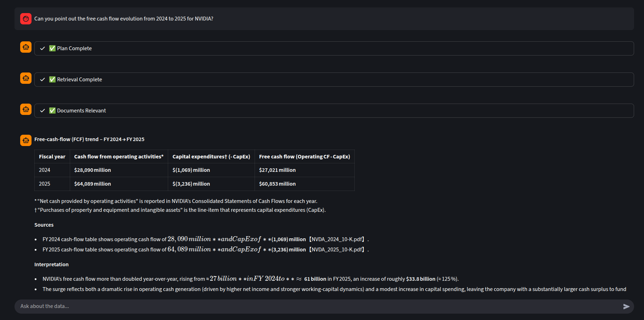Click the 'NVDA_2024_10-K.pdf' citation
The image size is (644, 320).
(x=337, y=239)
